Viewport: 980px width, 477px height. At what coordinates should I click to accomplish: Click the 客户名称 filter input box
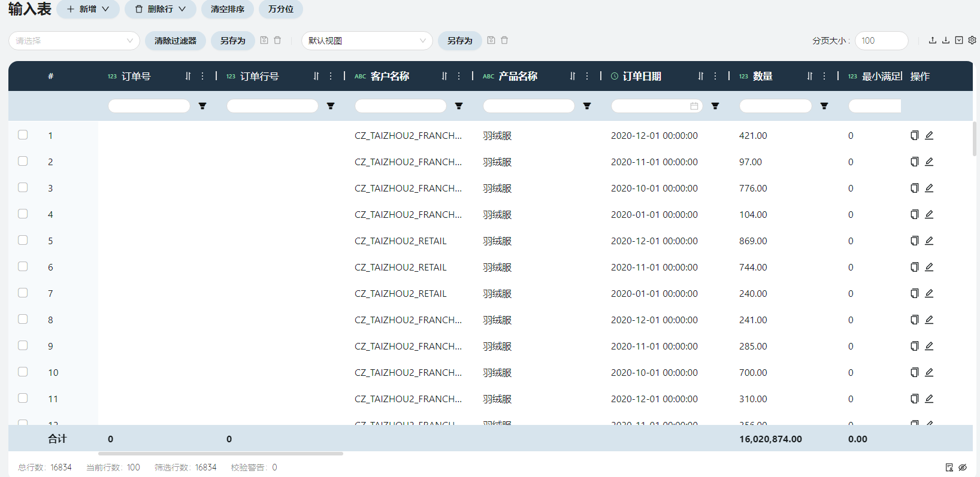coord(401,106)
